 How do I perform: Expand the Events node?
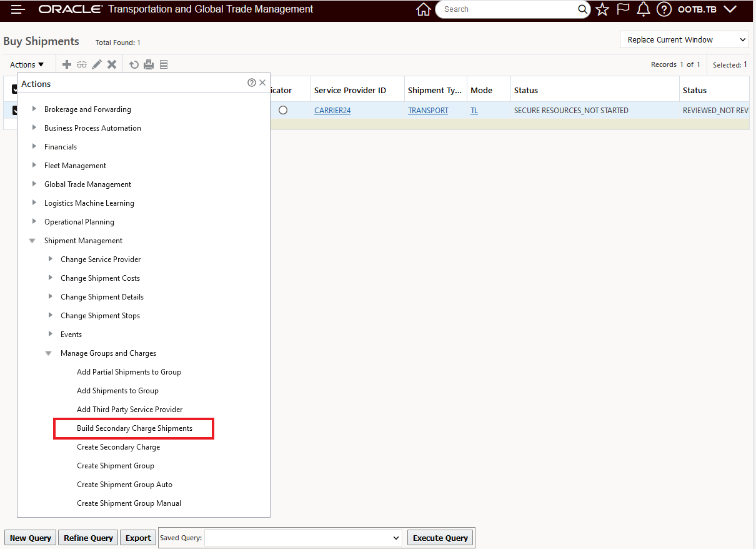[51, 334]
